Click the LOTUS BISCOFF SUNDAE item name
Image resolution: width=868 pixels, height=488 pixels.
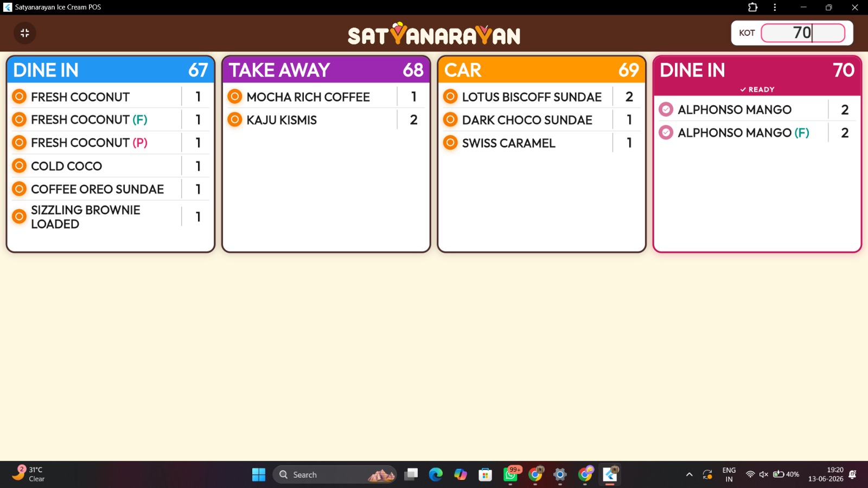click(x=532, y=97)
